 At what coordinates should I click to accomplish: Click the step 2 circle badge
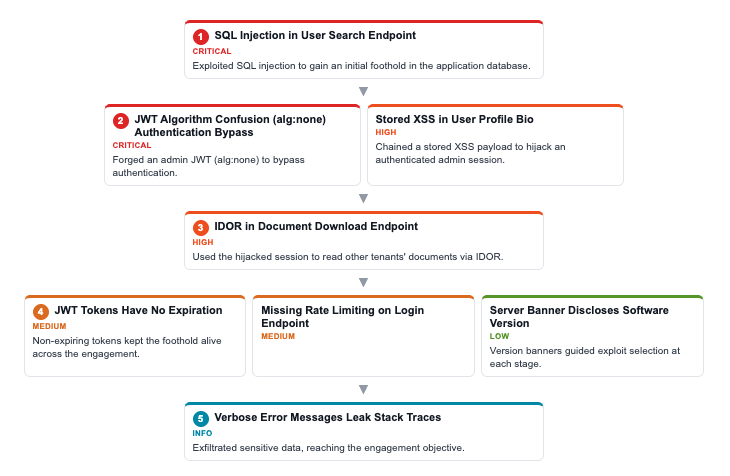click(x=121, y=121)
